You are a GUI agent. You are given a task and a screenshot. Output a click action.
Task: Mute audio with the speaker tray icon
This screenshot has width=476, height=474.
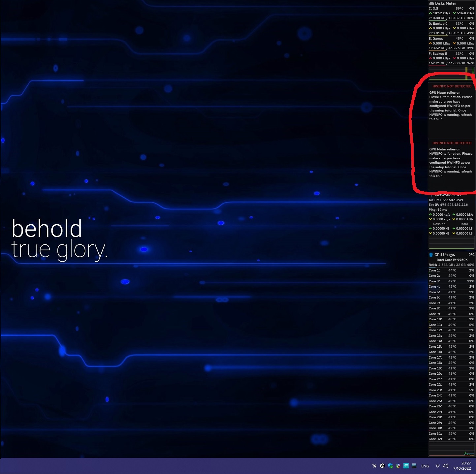445,466
